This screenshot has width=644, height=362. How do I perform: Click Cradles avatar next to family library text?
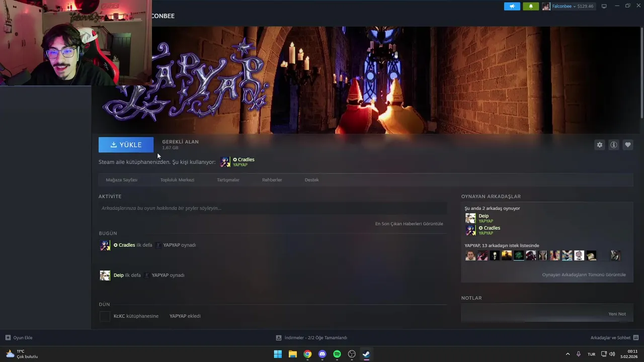(x=225, y=162)
